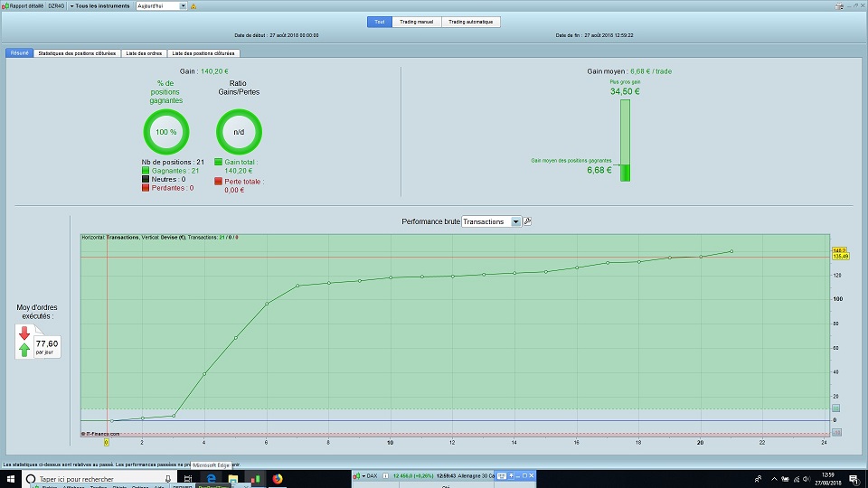
Task: Click the People icon in the taskbar
Action: point(759,479)
